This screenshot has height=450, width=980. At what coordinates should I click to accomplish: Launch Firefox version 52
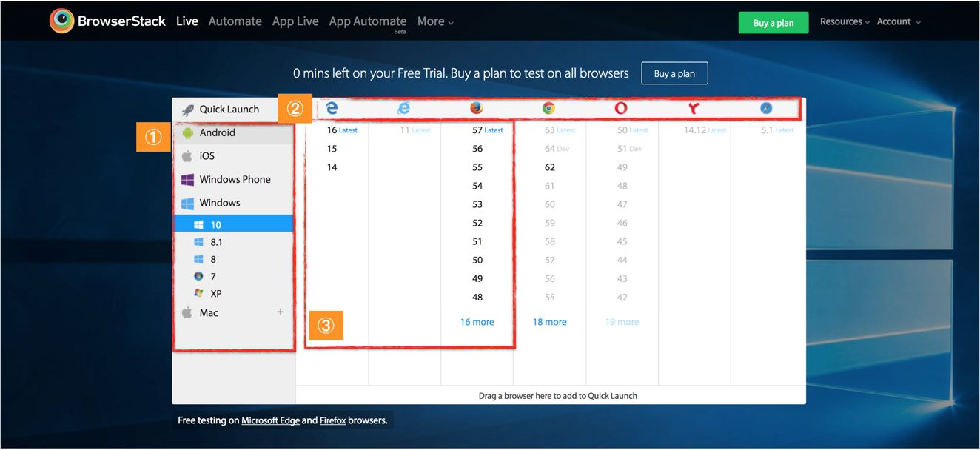click(x=477, y=223)
